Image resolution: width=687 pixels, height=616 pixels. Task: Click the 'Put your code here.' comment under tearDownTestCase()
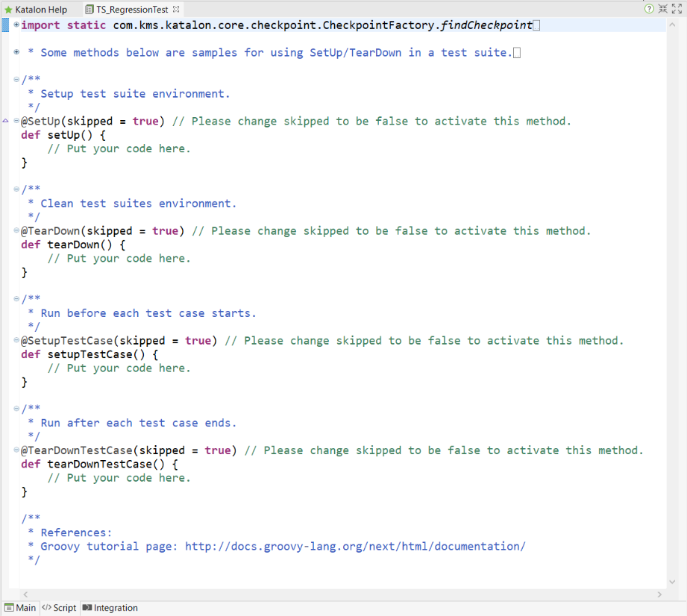coord(119,478)
